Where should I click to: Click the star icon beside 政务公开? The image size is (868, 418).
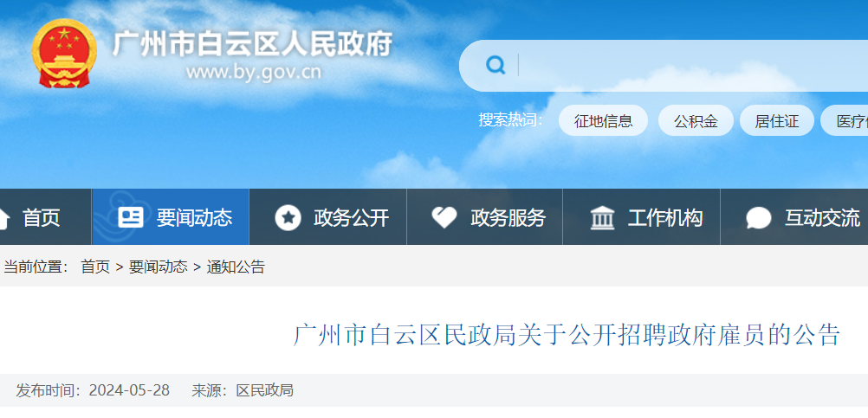[x=288, y=217]
